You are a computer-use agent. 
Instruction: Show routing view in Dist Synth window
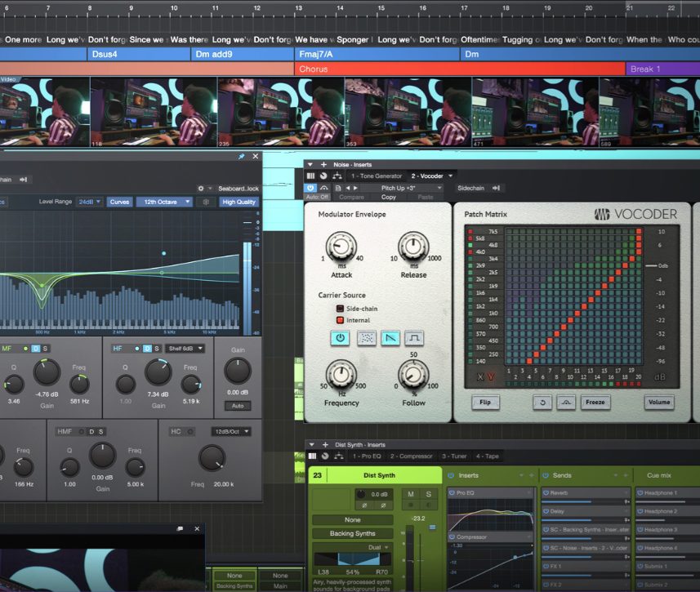pyautogui.click(x=339, y=456)
